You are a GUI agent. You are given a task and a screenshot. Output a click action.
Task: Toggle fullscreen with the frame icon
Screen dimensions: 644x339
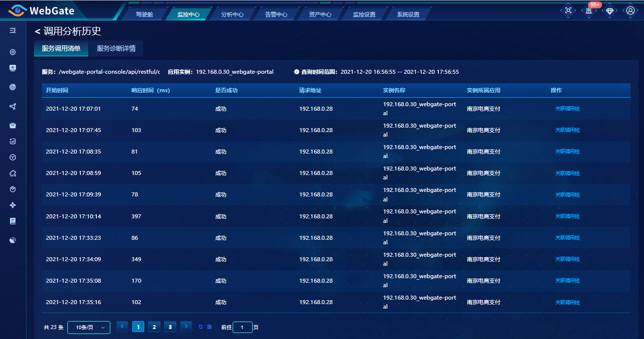(x=568, y=10)
